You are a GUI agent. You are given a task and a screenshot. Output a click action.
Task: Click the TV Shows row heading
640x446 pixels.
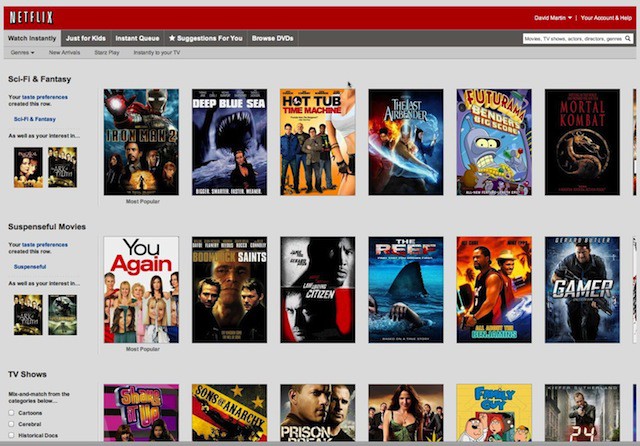27,374
